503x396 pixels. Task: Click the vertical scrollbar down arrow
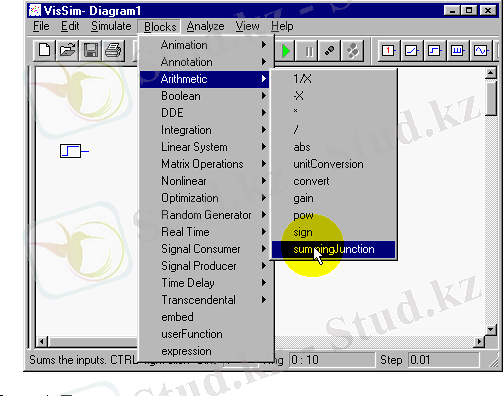tap(491, 330)
